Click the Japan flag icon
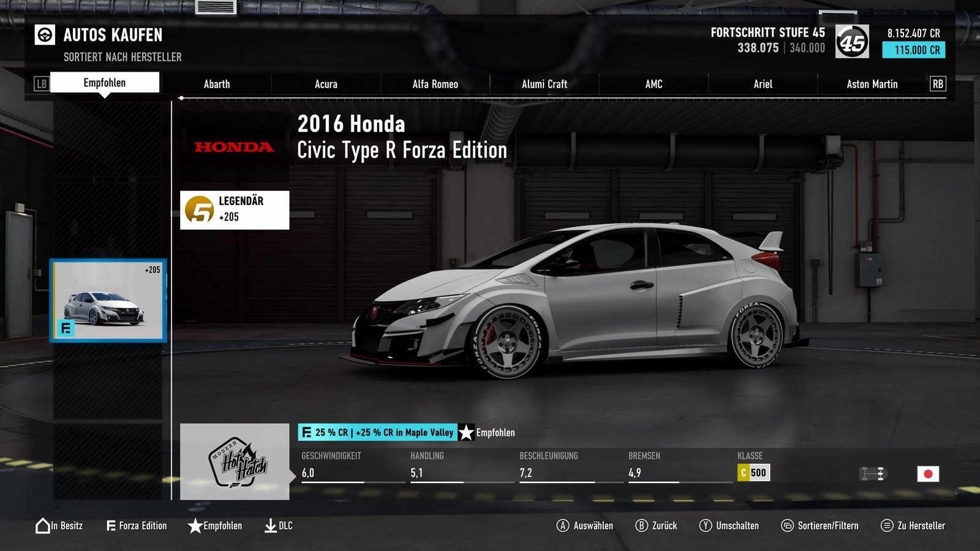This screenshot has height=551, width=980. coord(928,473)
